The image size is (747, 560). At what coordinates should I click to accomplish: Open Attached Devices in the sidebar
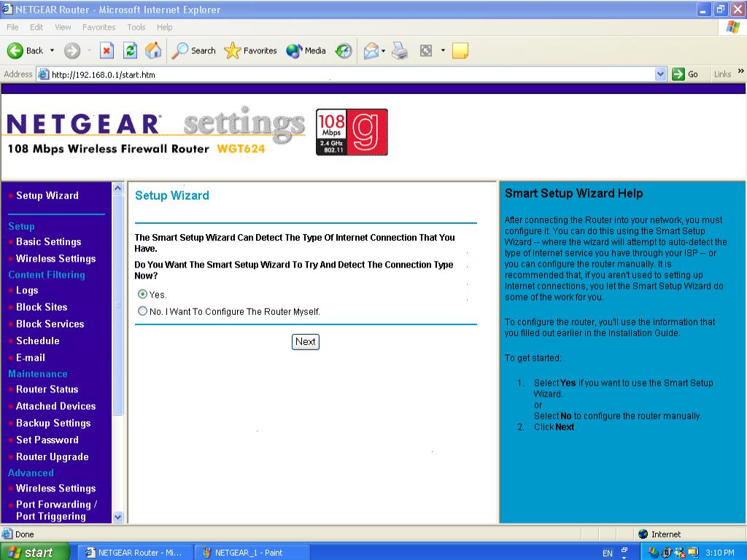[55, 405]
